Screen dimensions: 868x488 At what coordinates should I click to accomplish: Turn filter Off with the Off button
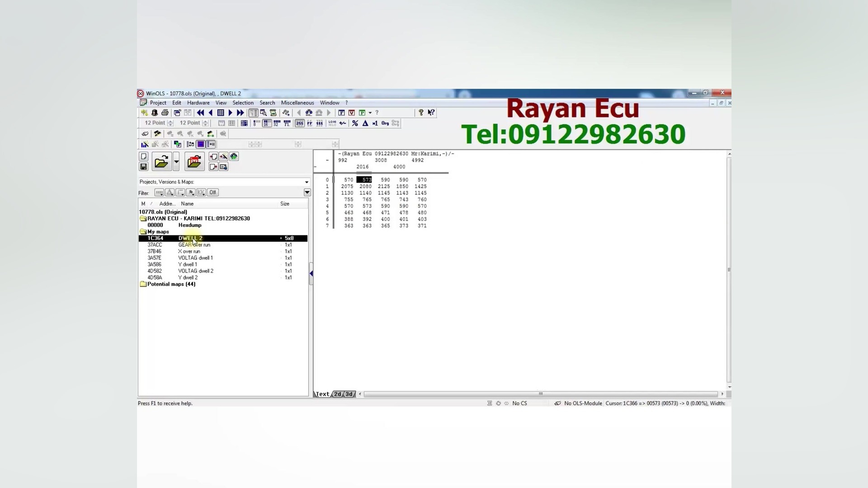(213, 192)
